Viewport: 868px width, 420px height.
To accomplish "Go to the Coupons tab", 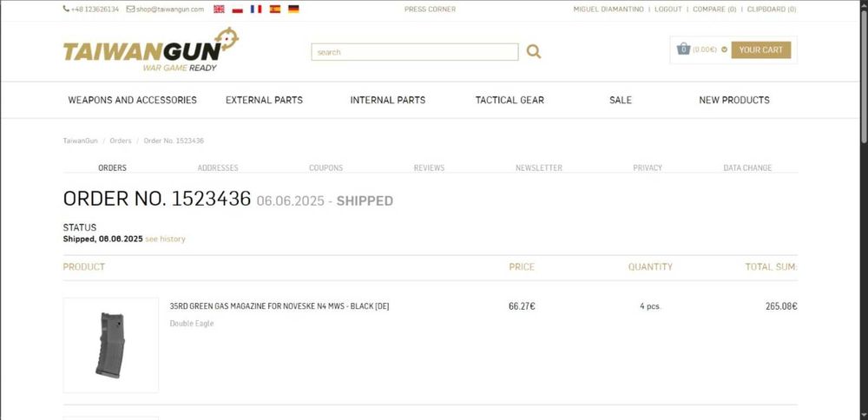I will pyautogui.click(x=325, y=167).
